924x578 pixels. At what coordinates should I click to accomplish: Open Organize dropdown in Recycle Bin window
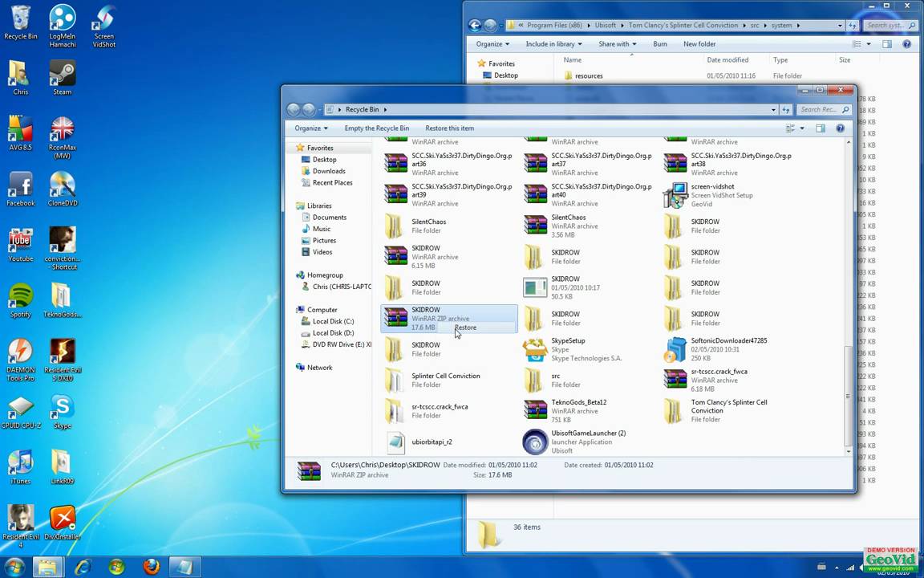click(311, 128)
